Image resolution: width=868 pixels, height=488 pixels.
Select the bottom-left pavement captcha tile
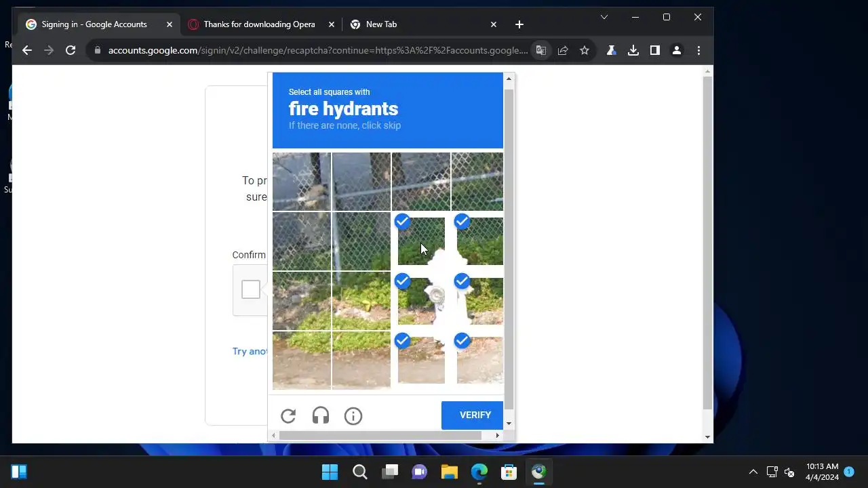pyautogui.click(x=302, y=360)
